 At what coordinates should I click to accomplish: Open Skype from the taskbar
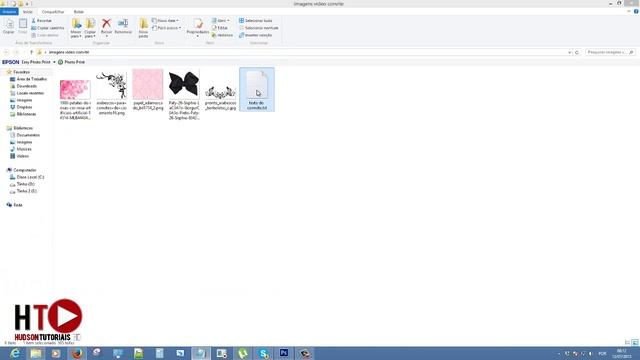click(x=263, y=353)
